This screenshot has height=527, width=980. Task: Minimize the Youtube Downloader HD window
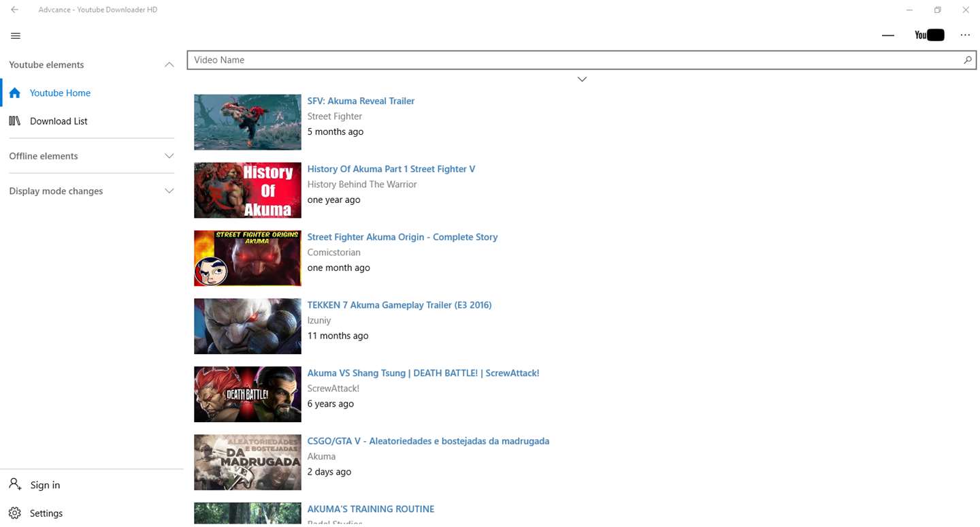pos(910,10)
